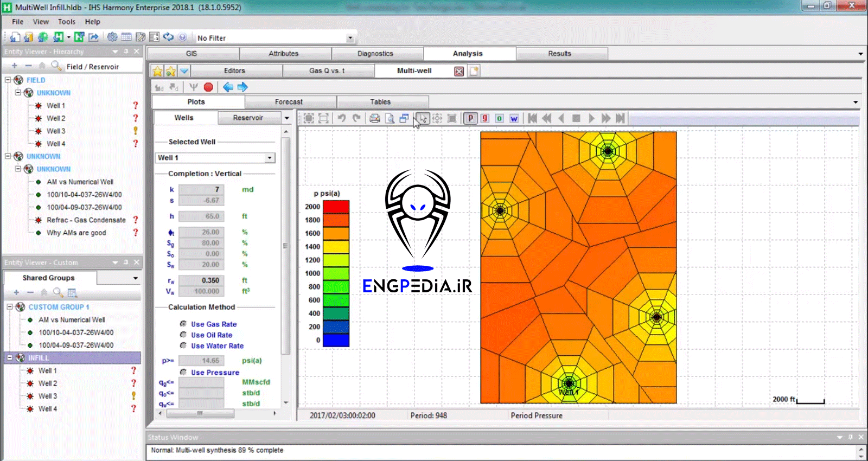Click the blue right arrow navigation icon
The width and height of the screenshot is (868, 461).
(242, 87)
